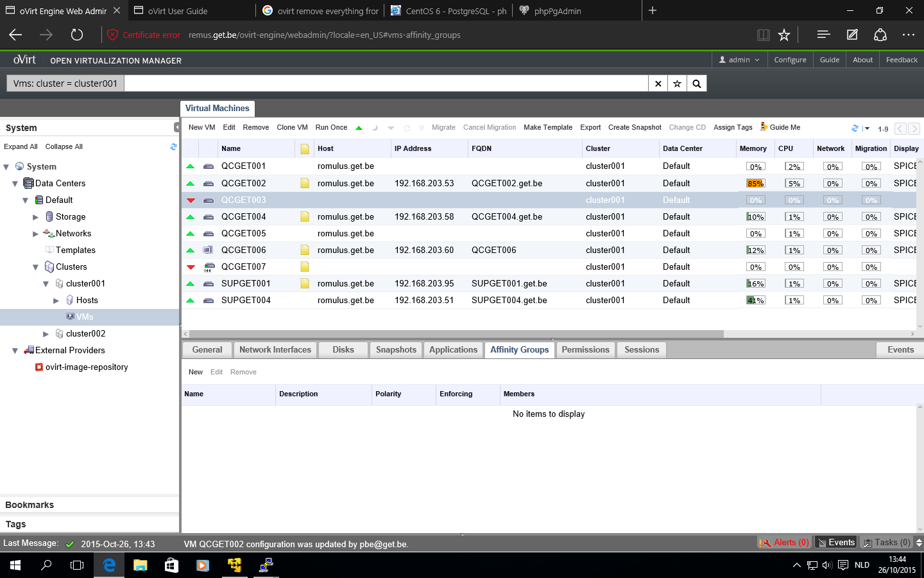Bookmark the current search with star icon
924x578 pixels.
(x=677, y=83)
